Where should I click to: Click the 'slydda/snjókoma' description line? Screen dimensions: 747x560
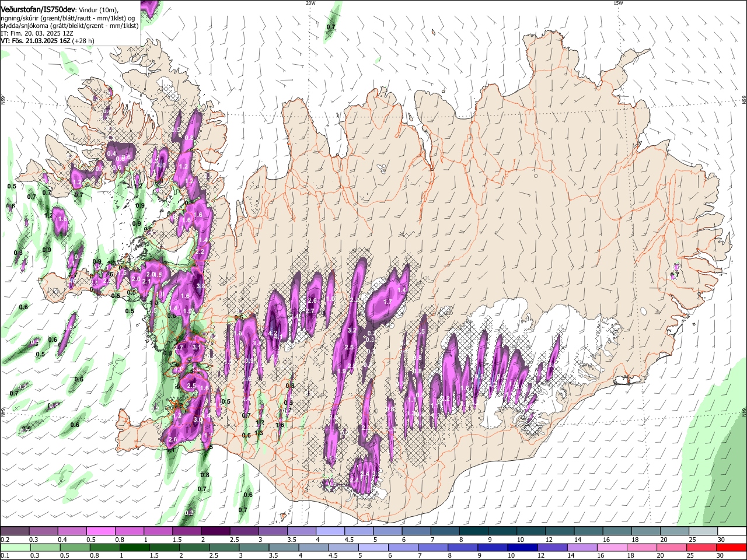tap(69, 26)
